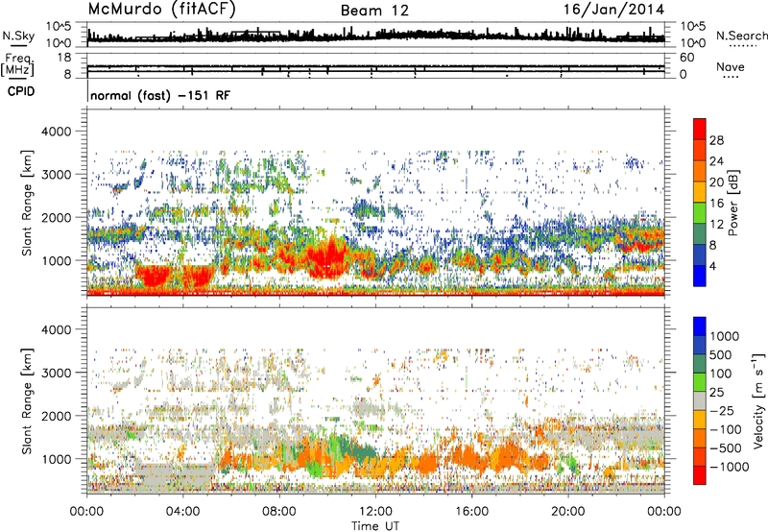The image size is (768, 532).
Task: Click the 'Beam 12' label
Action: click(374, 11)
